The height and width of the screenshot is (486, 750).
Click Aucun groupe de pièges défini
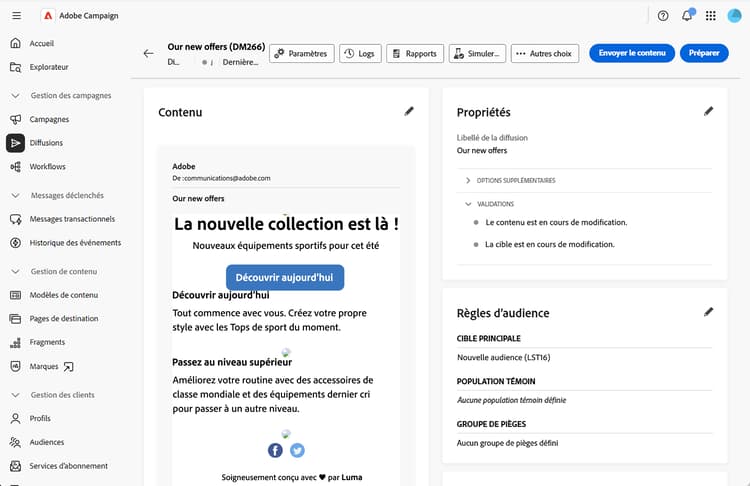[507, 443]
